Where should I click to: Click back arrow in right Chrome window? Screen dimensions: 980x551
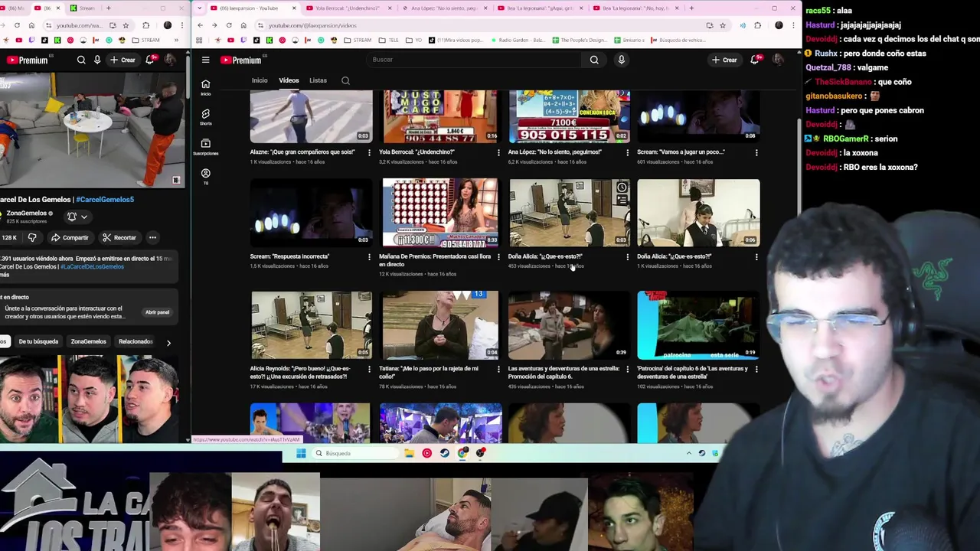click(201, 25)
